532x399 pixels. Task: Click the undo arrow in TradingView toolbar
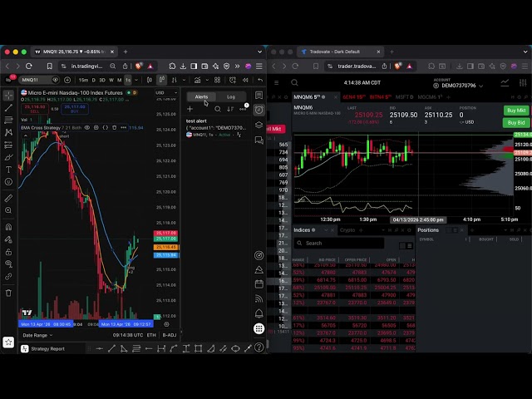(x=260, y=80)
